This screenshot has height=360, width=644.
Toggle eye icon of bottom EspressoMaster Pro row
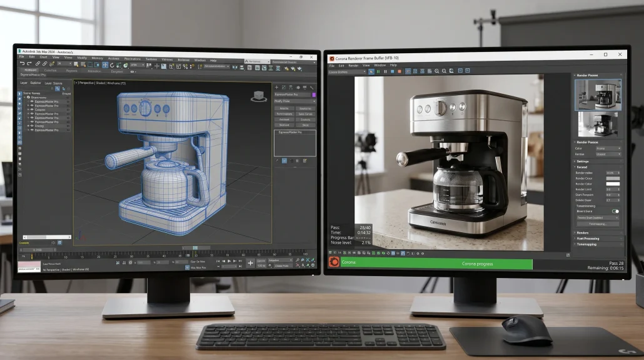click(32, 130)
